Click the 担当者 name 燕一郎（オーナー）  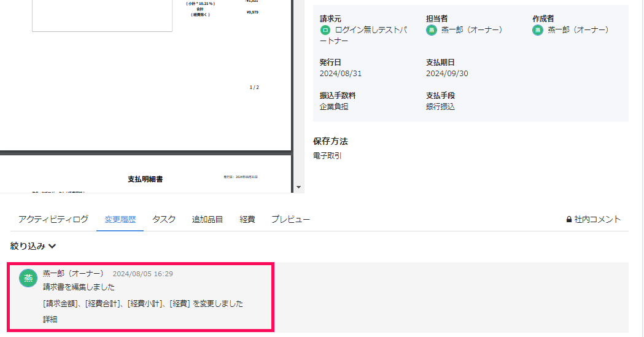tap(471, 30)
